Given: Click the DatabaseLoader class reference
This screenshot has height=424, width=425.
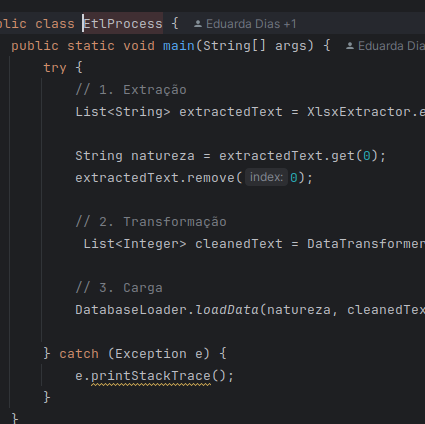Looking at the screenshot, I should point(131,310).
